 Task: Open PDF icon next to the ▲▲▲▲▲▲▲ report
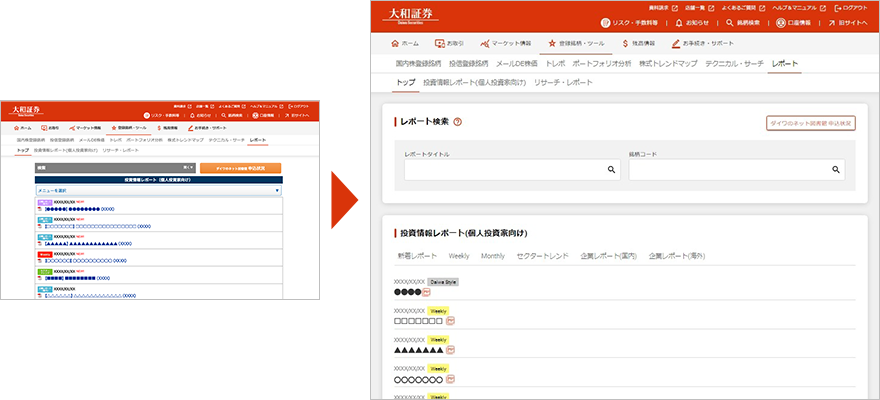click(451, 350)
